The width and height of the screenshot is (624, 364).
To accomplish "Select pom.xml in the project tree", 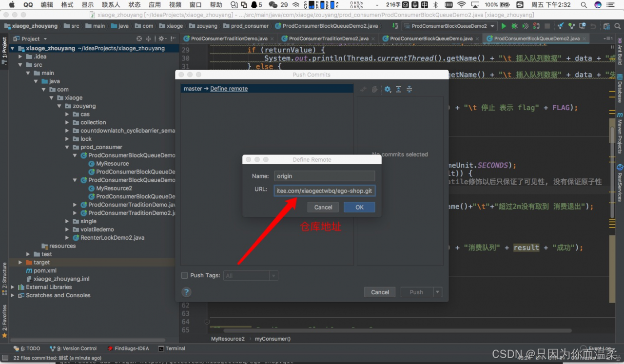I will point(45,270).
